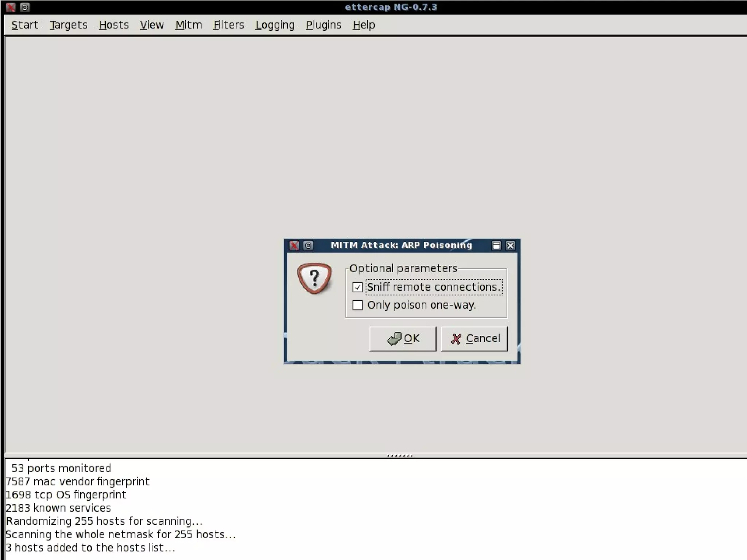
Task: Enable Only poison one-way option
Action: pos(357,305)
